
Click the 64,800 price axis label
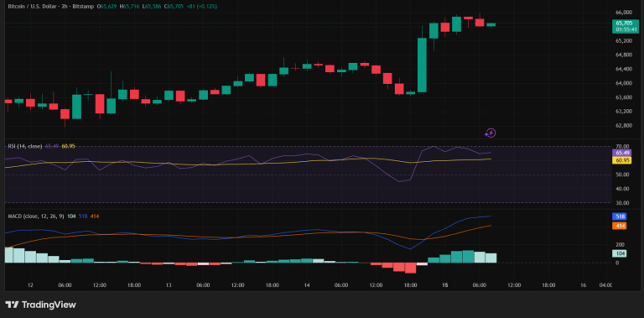623,55
